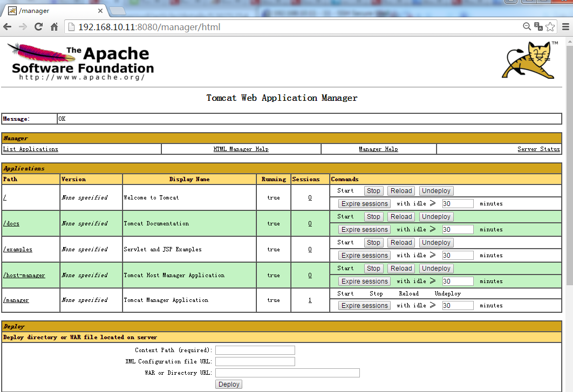Click the Apache Software Foundation logo

click(x=81, y=62)
